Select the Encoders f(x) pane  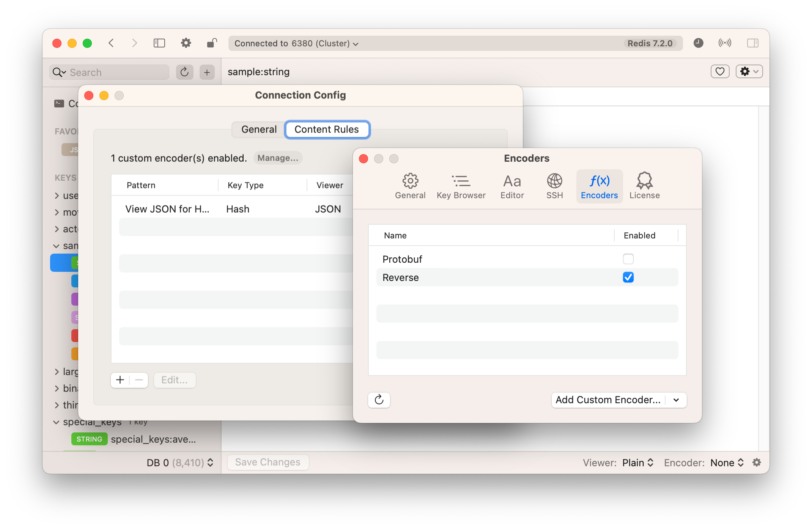coord(600,186)
